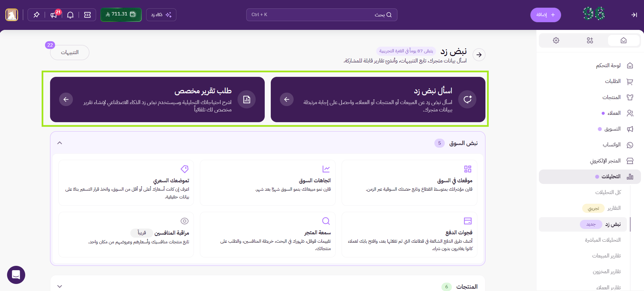Switch to sidebar home tab icon
Image resolution: width=644 pixels, height=291 pixels.
[x=624, y=41]
